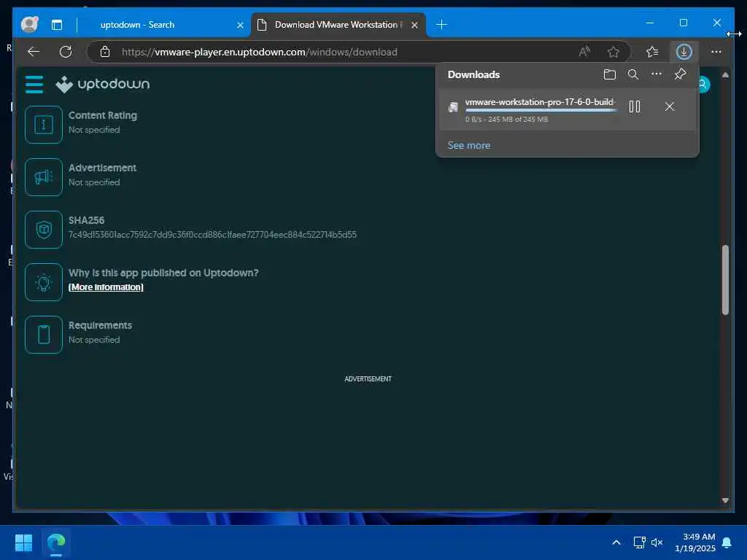
Task: Click the lightbulb icon
Action: [44, 282]
